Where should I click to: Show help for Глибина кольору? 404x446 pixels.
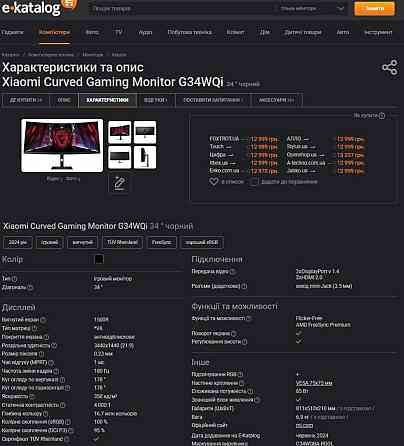click(x=46, y=414)
